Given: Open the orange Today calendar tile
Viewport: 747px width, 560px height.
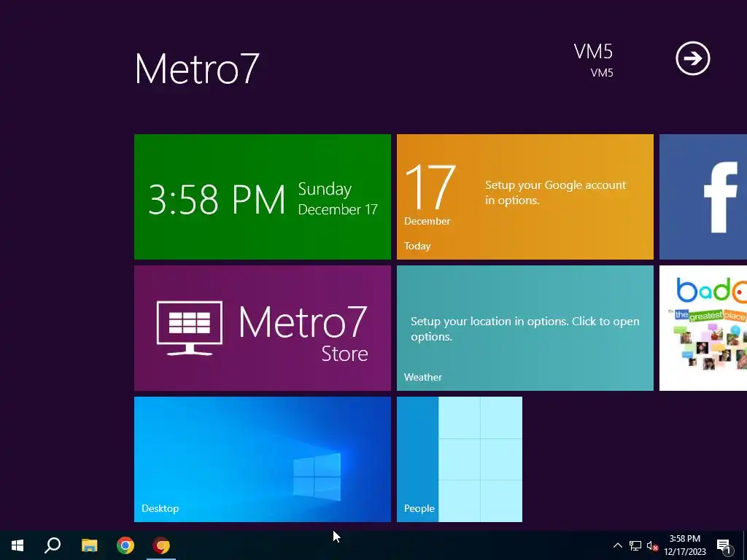Looking at the screenshot, I should coord(525,197).
